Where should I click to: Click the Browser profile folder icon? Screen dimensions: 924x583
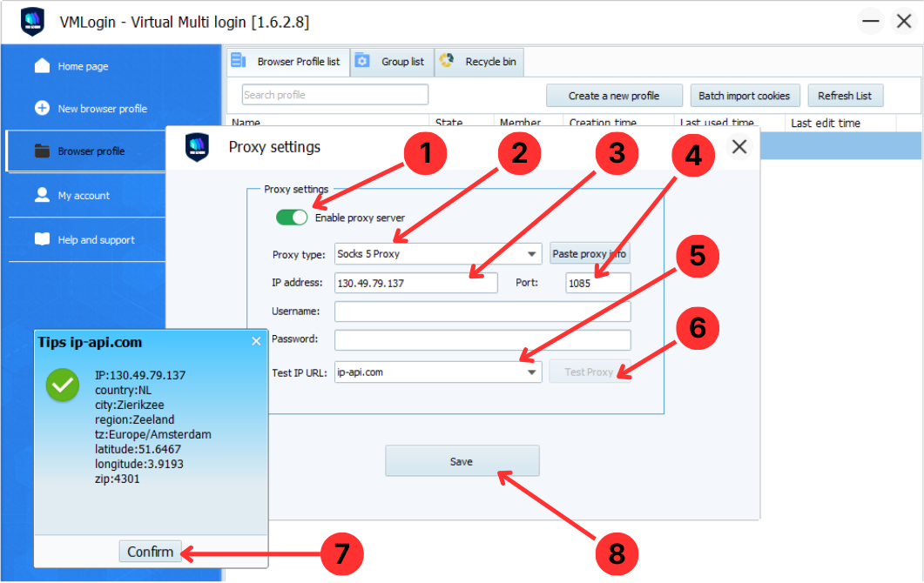(42, 151)
